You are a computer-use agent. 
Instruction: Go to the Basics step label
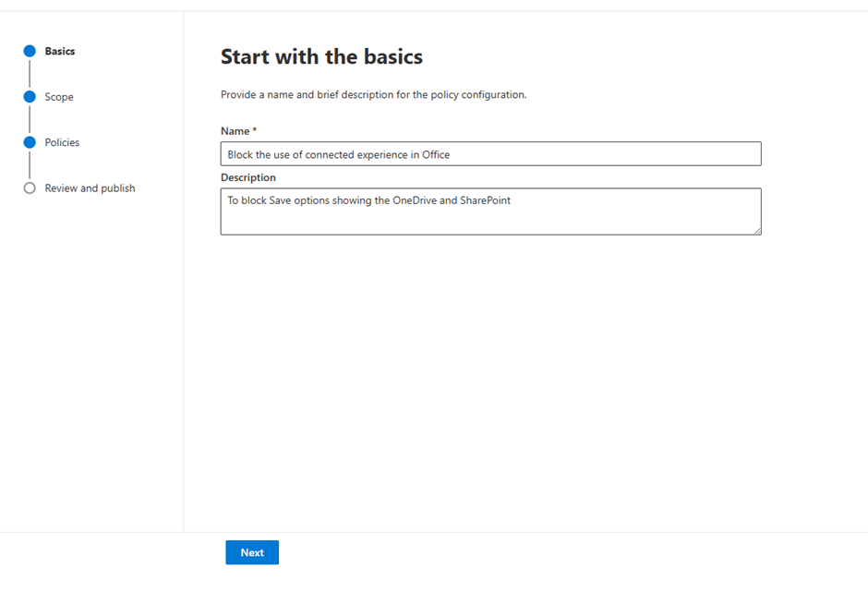[x=60, y=52]
